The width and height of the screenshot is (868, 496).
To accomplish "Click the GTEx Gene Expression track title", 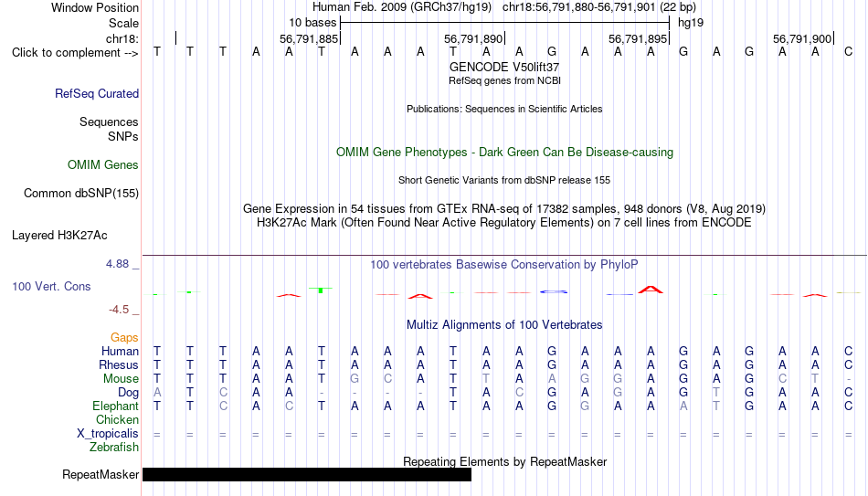I will tap(504, 208).
